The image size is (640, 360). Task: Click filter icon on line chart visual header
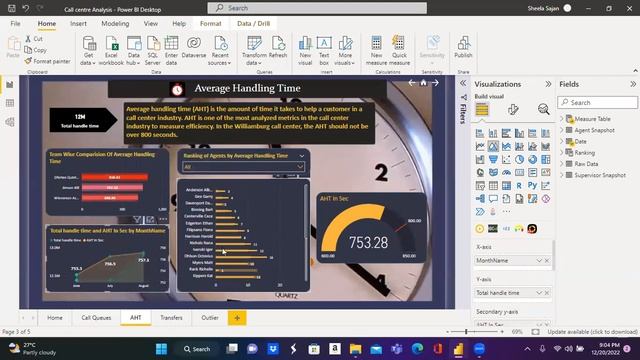click(x=137, y=220)
